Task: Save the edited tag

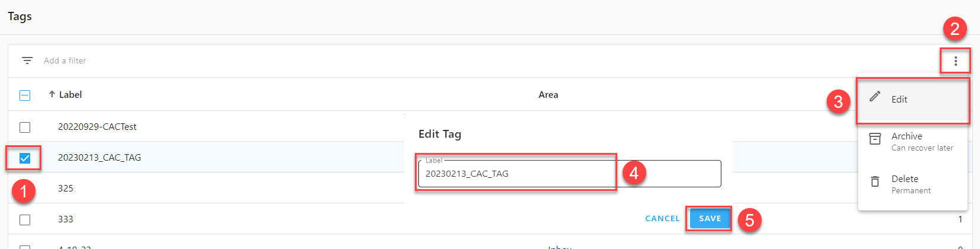Action: [710, 219]
